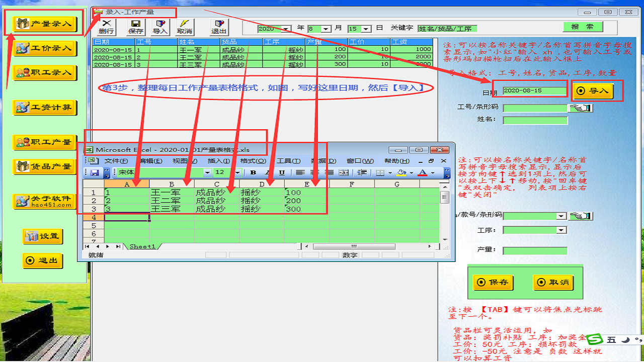The height and width of the screenshot is (362, 644).
Task: Select the Sheet1 worksheet tab
Action: click(x=143, y=246)
